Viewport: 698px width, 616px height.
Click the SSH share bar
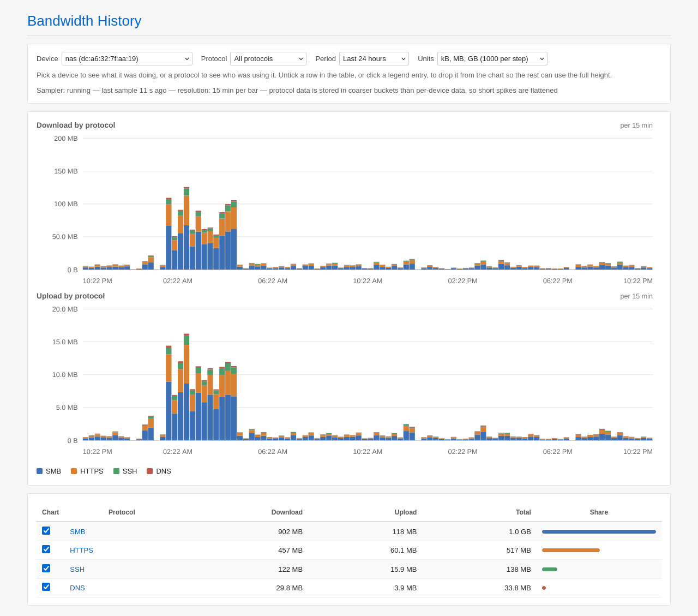point(550,570)
